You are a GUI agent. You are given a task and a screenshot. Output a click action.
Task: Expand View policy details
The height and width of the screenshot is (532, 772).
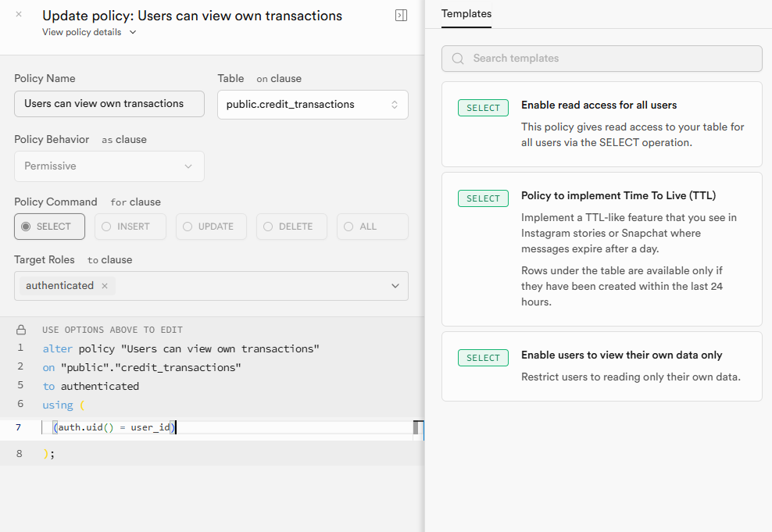(89, 32)
